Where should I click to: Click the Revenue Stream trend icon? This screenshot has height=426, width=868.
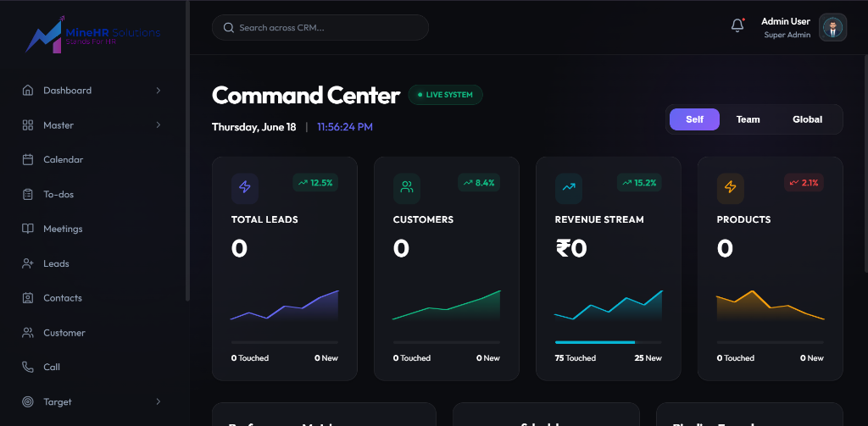click(569, 187)
